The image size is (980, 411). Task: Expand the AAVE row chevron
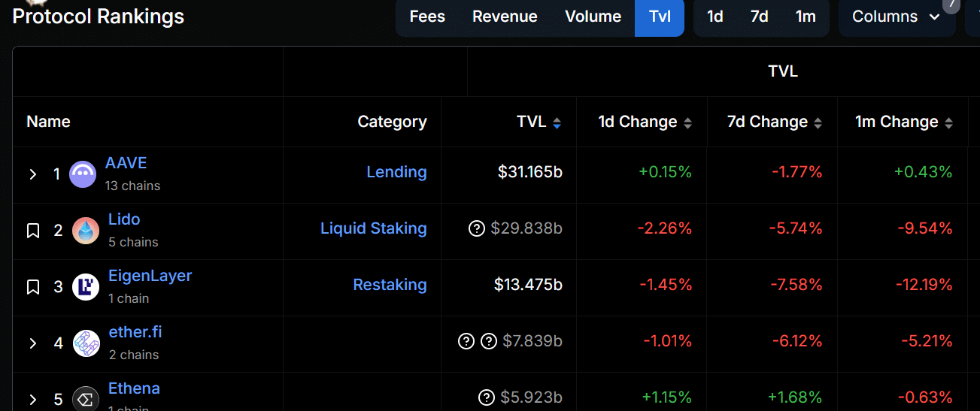coord(33,174)
